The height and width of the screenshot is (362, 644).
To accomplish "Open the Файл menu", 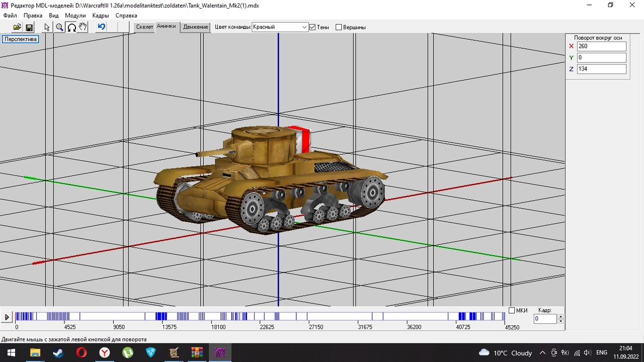I will [10, 16].
